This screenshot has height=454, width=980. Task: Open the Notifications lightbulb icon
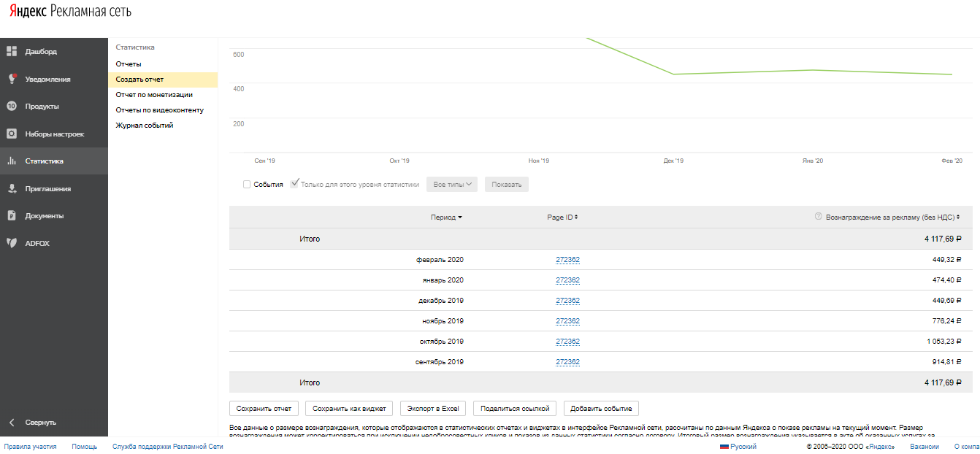12,79
